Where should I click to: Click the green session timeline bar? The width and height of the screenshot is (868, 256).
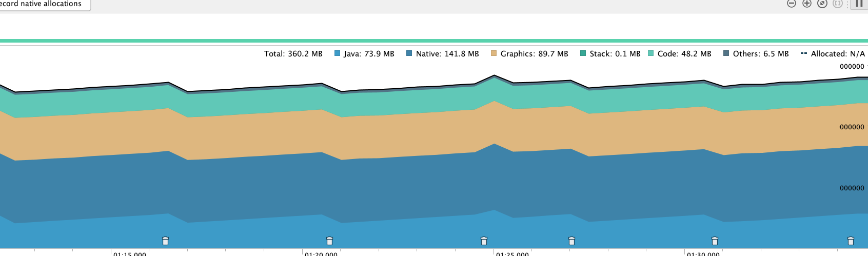click(434, 41)
